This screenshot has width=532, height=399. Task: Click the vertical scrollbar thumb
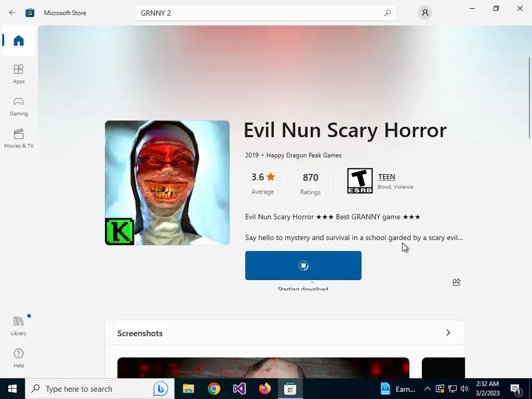pos(529,98)
